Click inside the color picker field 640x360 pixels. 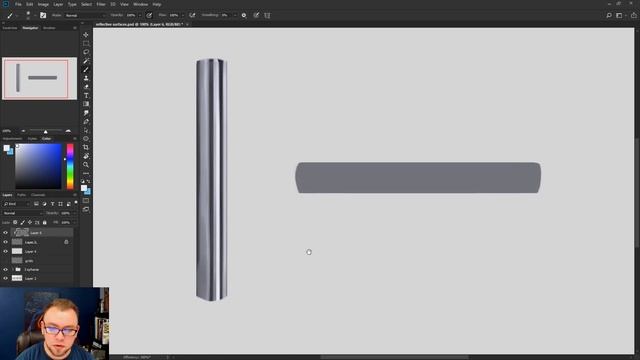38,166
